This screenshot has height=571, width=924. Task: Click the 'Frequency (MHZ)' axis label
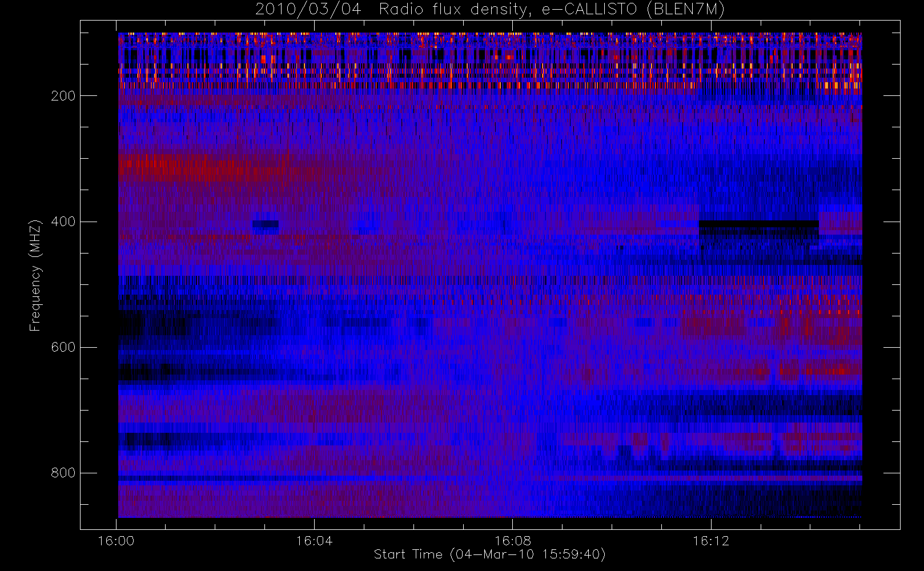pyautogui.click(x=35, y=275)
